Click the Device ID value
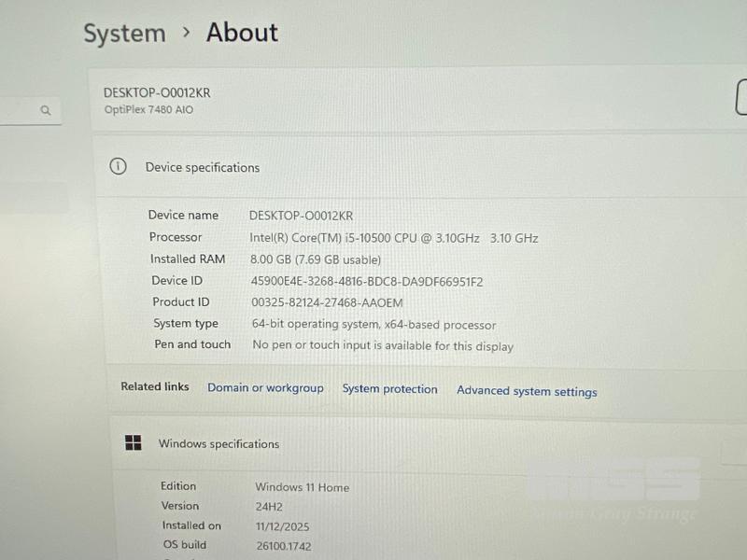This screenshot has height=560, width=747. [x=367, y=281]
